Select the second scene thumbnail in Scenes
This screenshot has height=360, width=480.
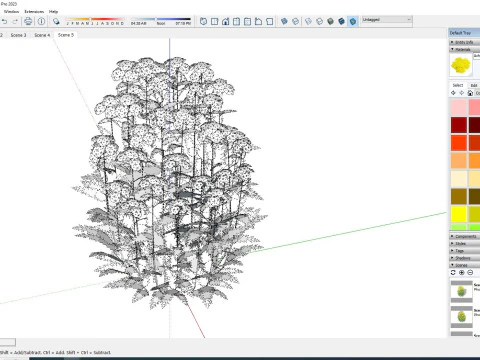click(461, 317)
